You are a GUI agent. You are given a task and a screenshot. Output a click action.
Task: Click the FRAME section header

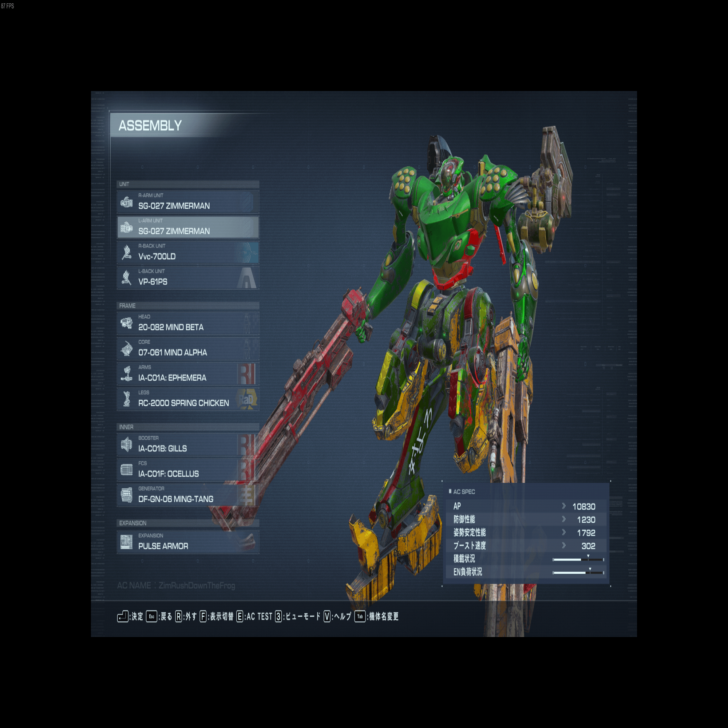(188, 306)
